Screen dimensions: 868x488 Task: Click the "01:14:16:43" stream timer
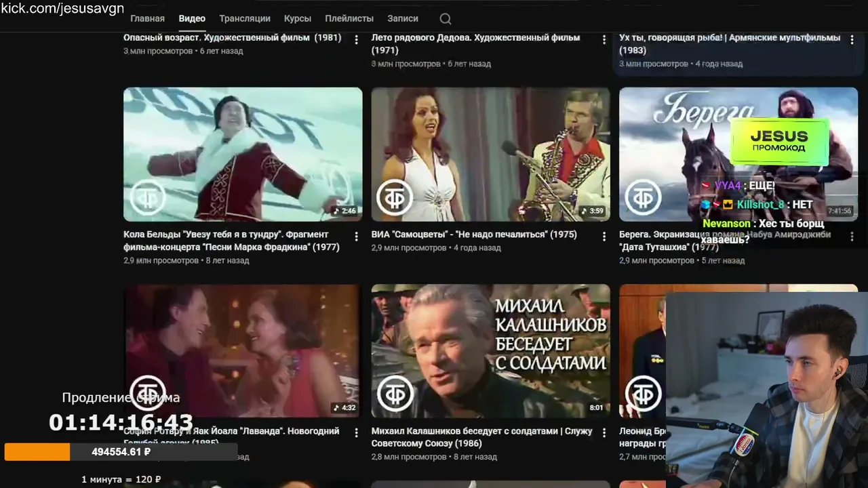point(121,423)
